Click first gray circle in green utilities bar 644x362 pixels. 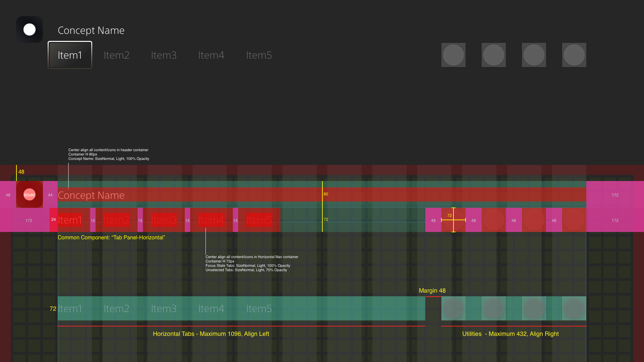[453, 308]
